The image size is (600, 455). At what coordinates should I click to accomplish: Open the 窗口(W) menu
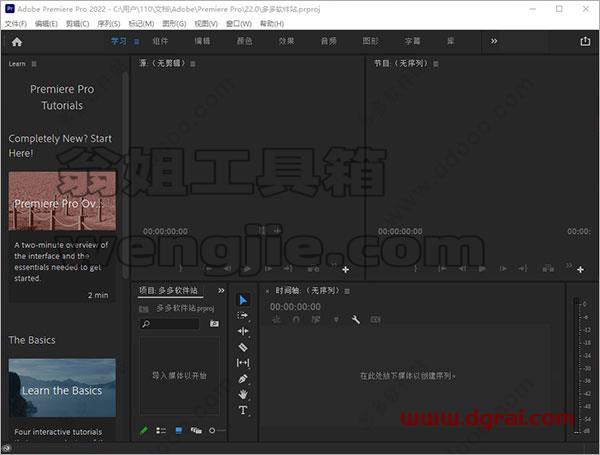[239, 24]
